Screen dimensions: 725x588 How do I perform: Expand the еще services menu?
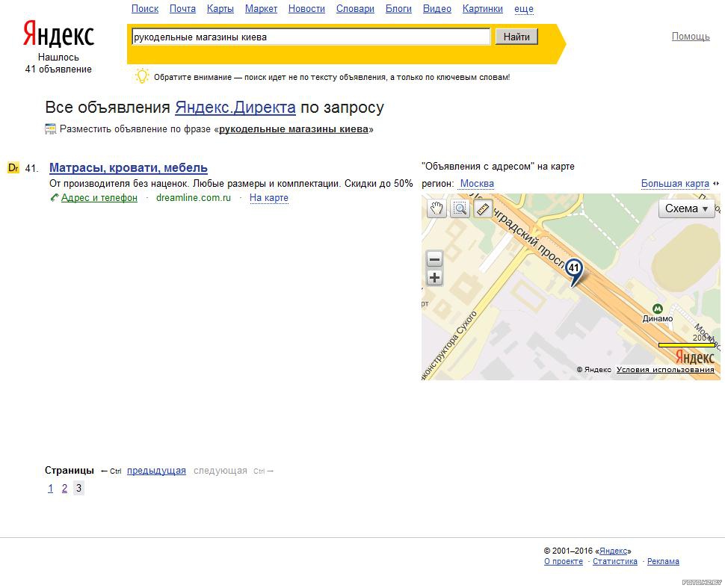524,9
